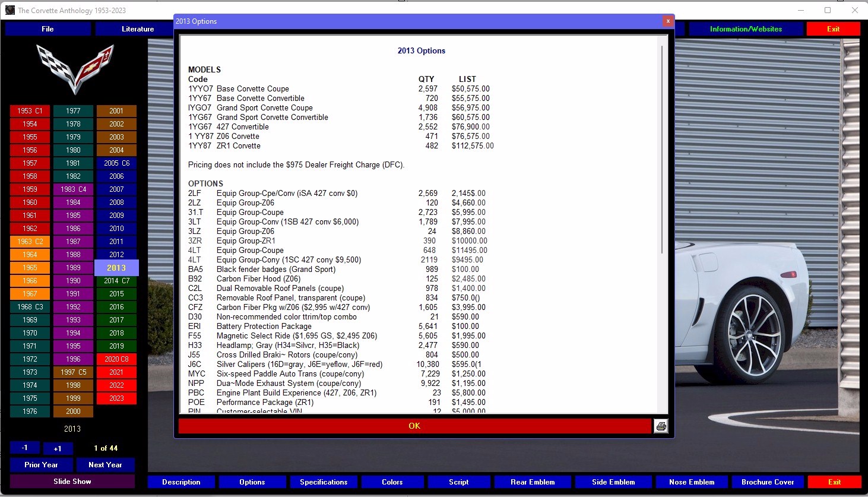Select the highlighted 2013 year button

116,268
